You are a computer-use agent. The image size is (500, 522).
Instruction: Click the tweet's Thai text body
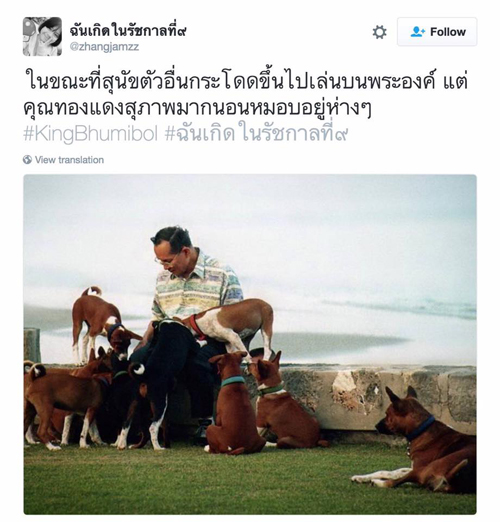coord(247,95)
